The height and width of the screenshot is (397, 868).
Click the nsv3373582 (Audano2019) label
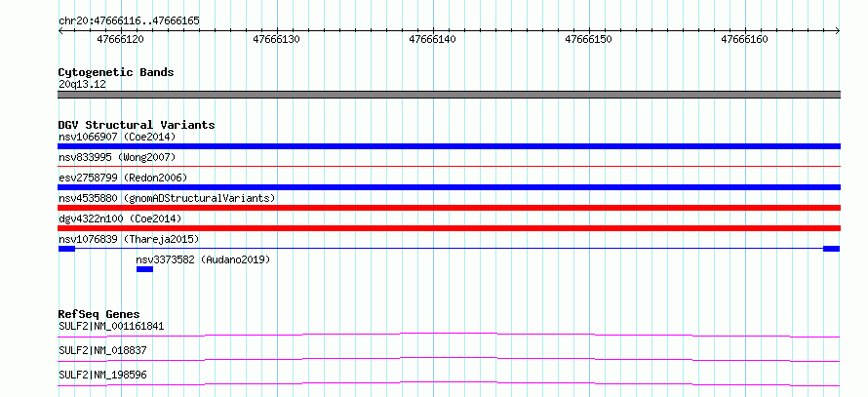(203, 259)
